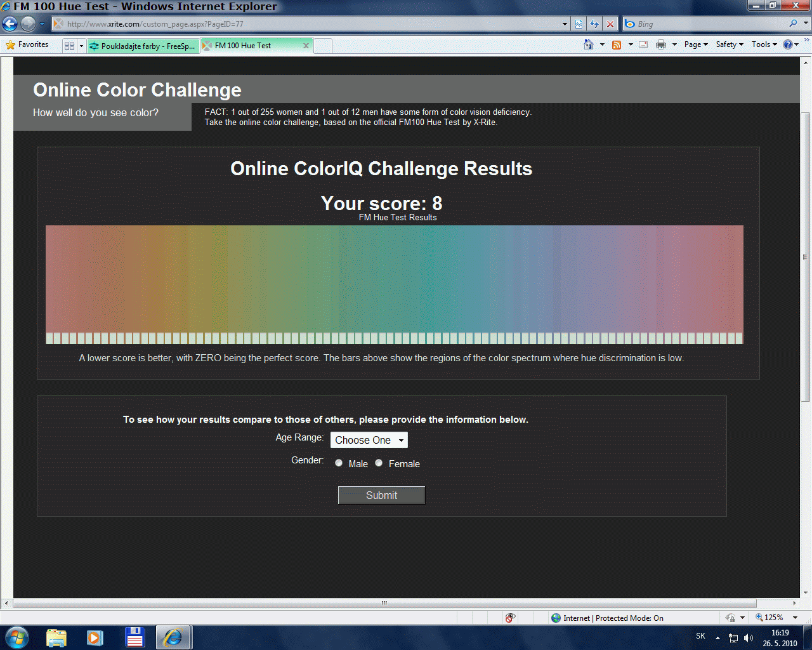
Task: Click the volume speaker icon in system tray
Action: click(x=749, y=638)
